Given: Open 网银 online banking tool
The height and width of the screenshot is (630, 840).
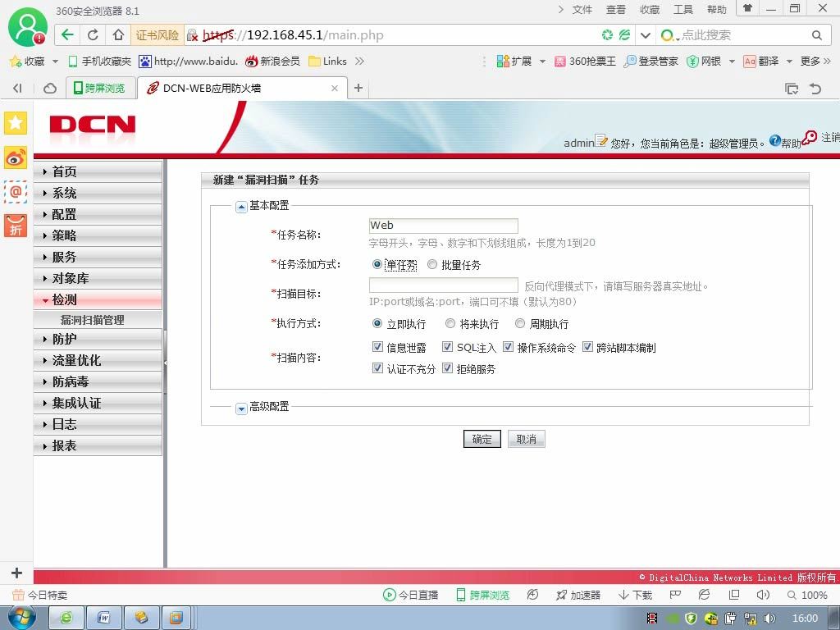Looking at the screenshot, I should [x=704, y=61].
